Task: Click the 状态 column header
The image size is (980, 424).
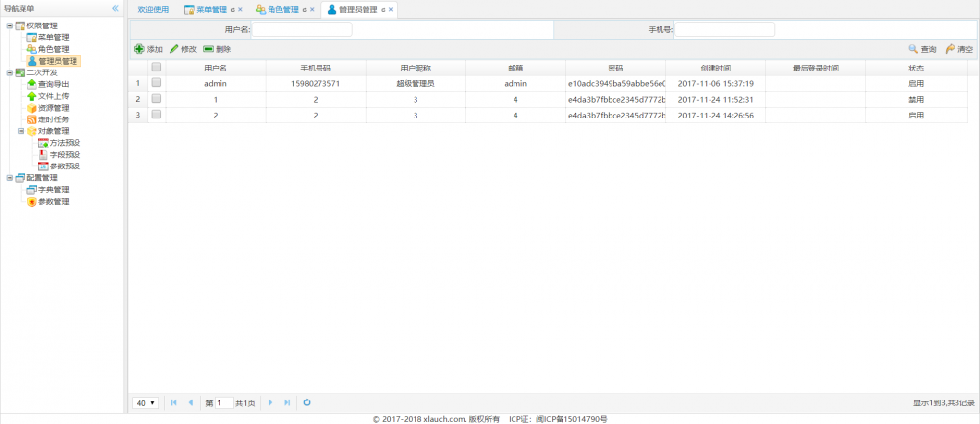Action: tap(916, 68)
